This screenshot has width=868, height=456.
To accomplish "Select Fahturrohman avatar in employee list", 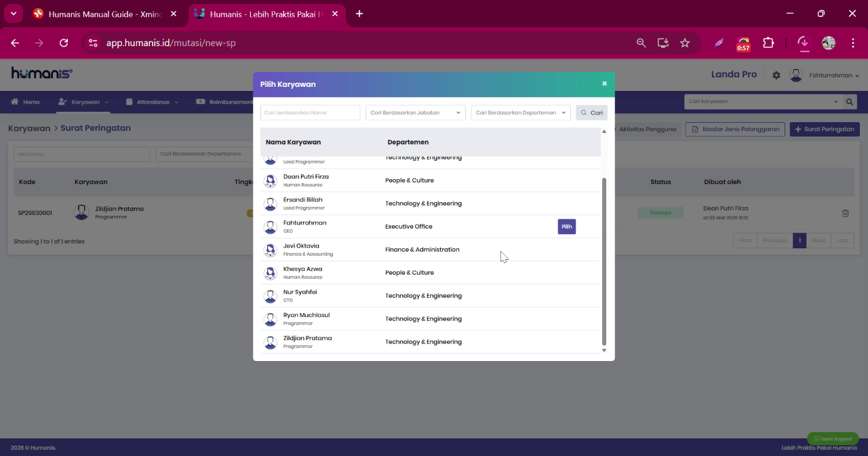I will point(271,227).
